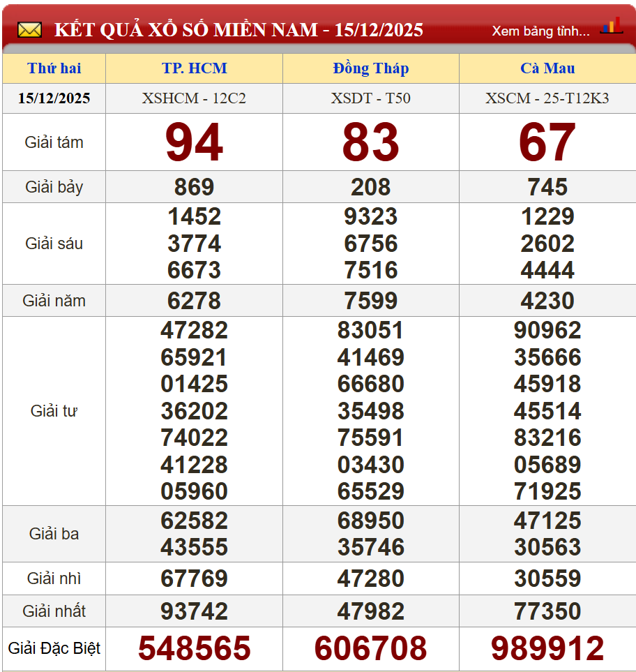Viewport: 636px width, 672px height.
Task: Click the 'Thứ hai' weekday link
Action: coord(54,68)
